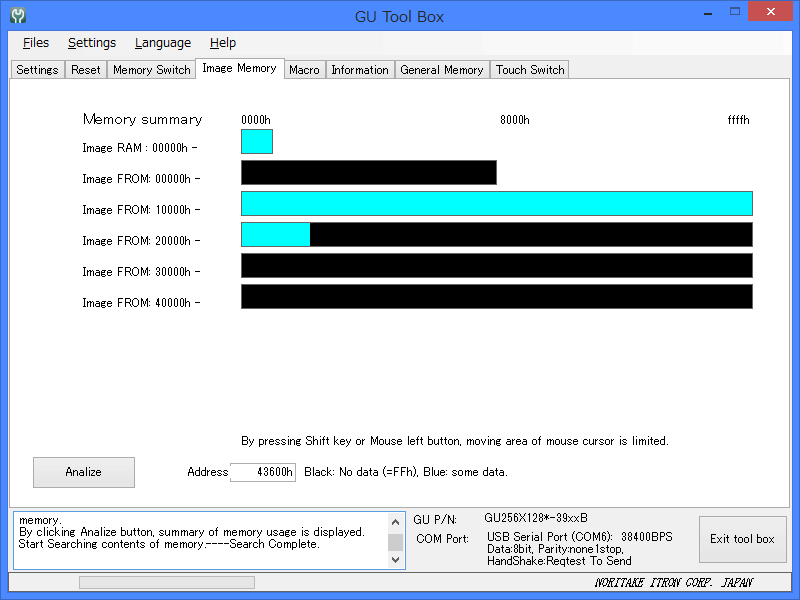800x600 pixels.
Task: Switch to the Settings tab
Action: click(37, 70)
